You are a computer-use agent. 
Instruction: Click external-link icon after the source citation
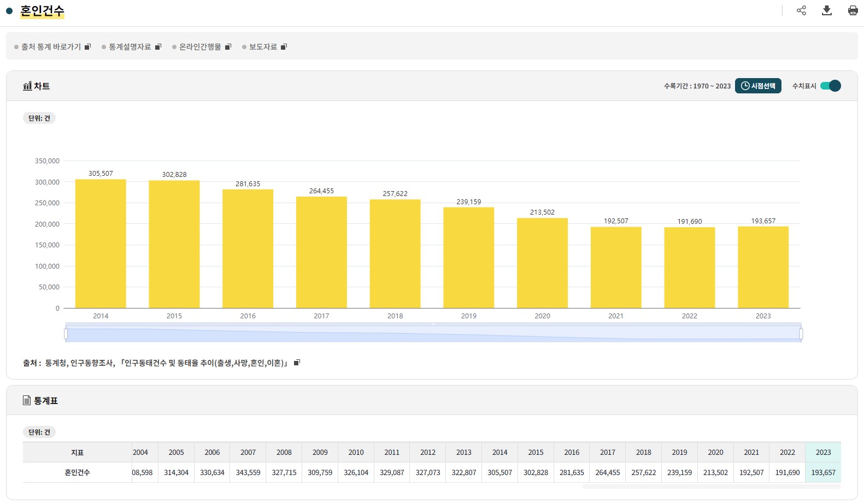(x=297, y=363)
